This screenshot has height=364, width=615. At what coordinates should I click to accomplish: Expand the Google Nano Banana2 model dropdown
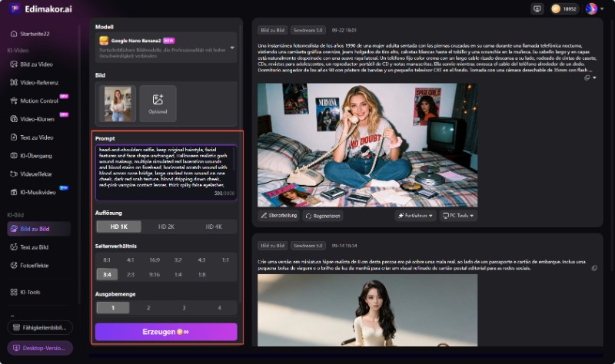click(232, 48)
